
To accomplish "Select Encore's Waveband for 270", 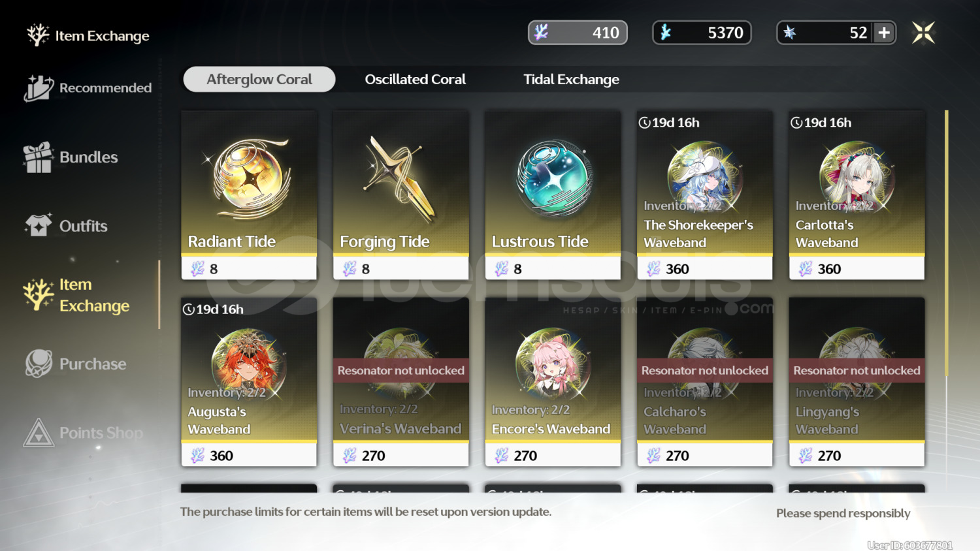I will click(553, 382).
